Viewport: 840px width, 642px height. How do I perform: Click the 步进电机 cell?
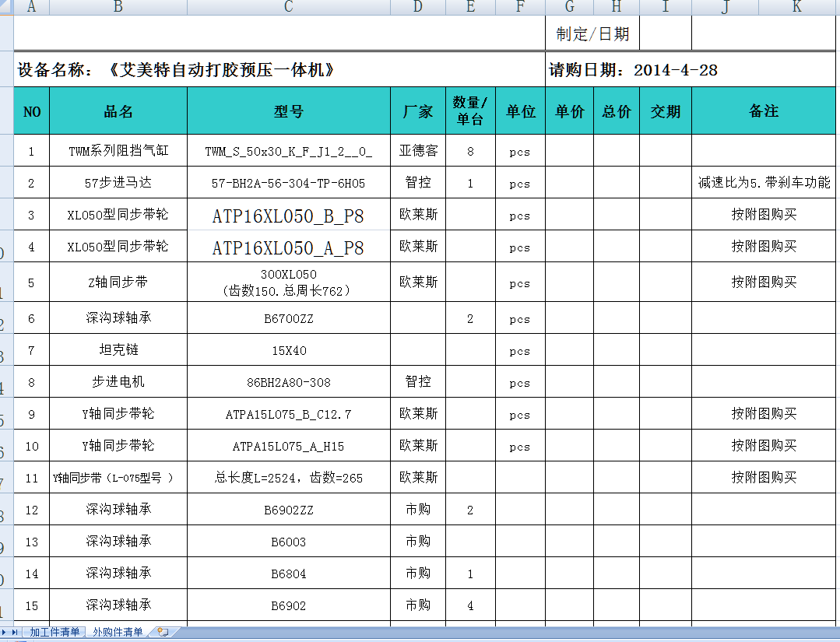[x=118, y=382]
